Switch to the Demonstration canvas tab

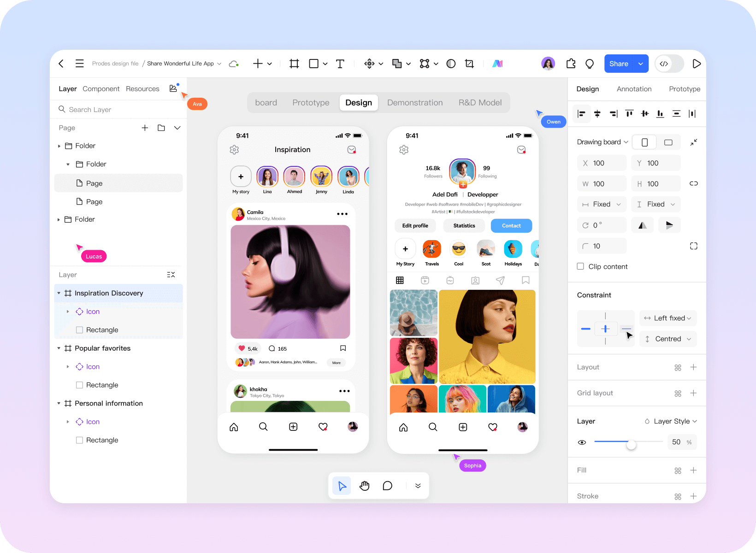415,103
